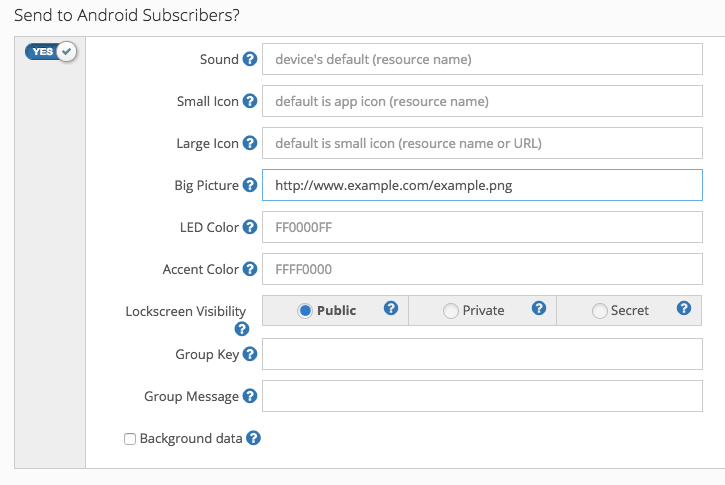Viewport: 725px width, 485px height.
Task: Show help for Group Message
Action: click(250, 396)
